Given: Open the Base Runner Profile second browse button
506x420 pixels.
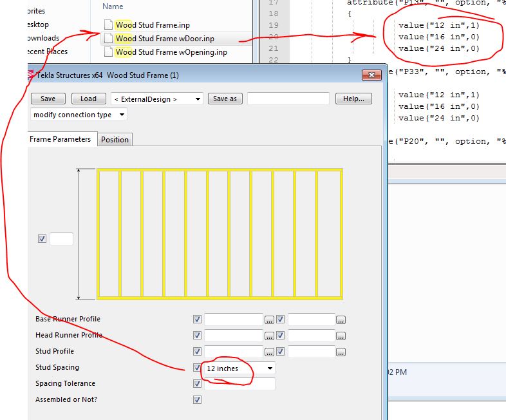Looking at the screenshot, I should coord(341,320).
